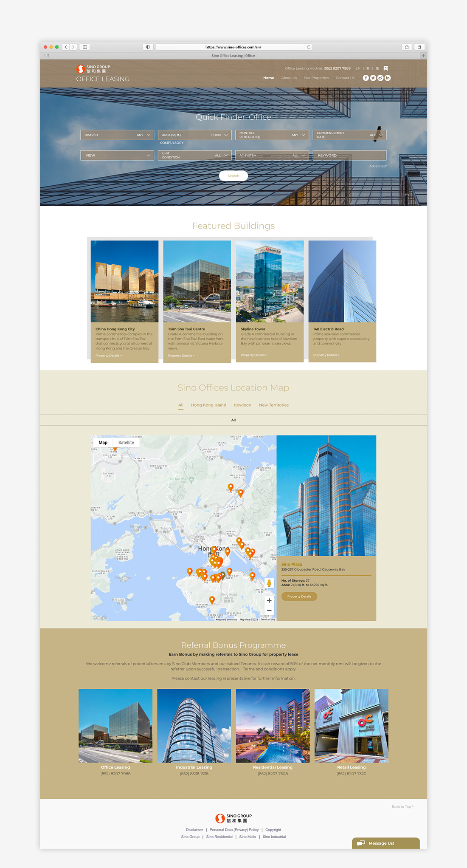Open the View dropdown

coord(117,156)
